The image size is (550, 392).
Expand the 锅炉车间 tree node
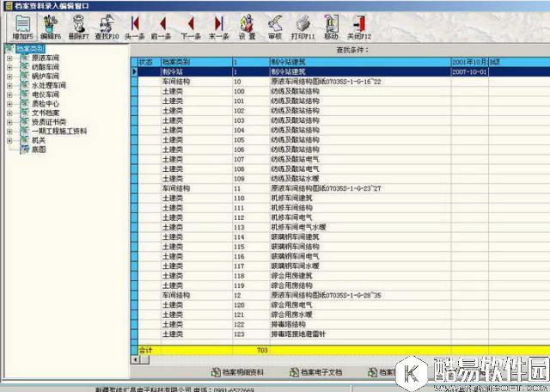point(10,76)
